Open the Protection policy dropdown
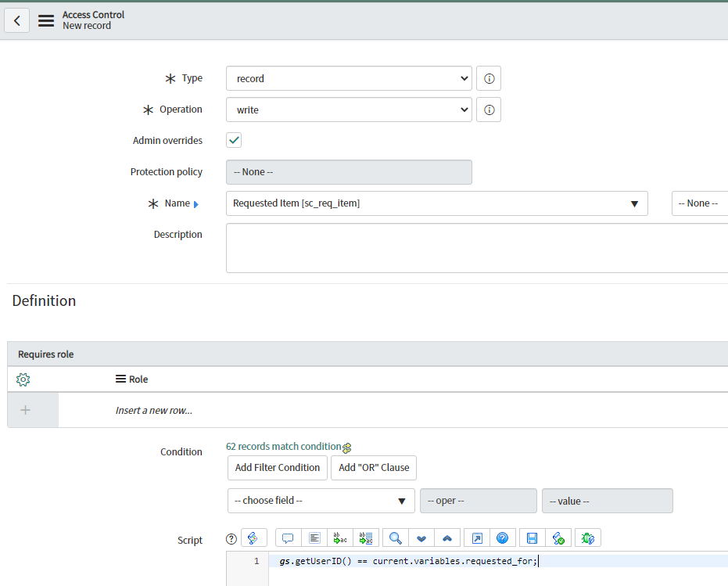The width and height of the screenshot is (728, 586). (349, 172)
